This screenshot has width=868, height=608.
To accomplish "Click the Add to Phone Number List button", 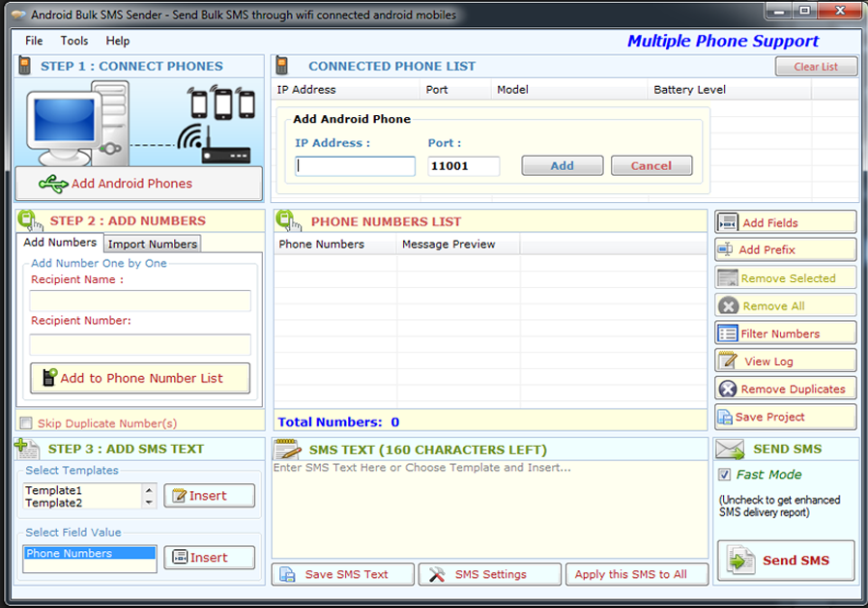I will (x=139, y=377).
